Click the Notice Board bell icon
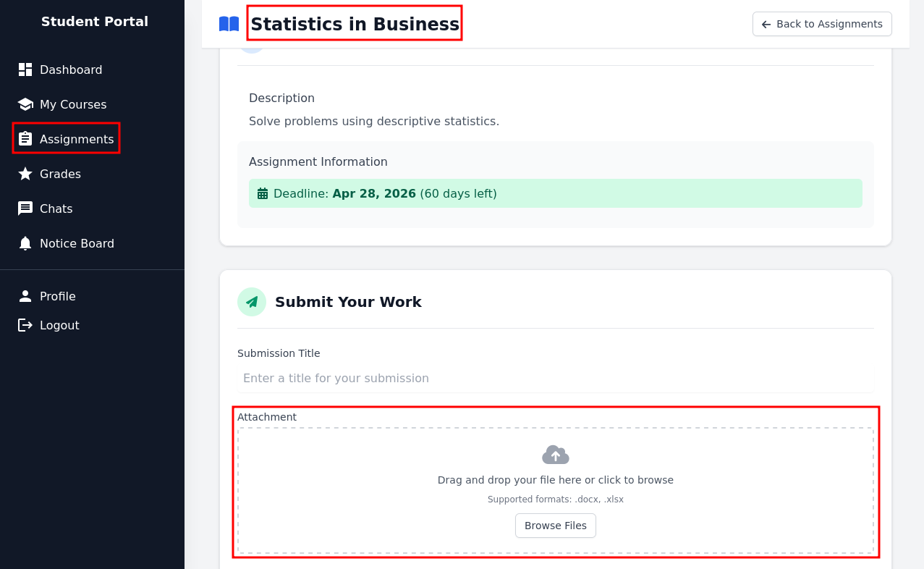The width and height of the screenshot is (924, 569). tap(25, 243)
